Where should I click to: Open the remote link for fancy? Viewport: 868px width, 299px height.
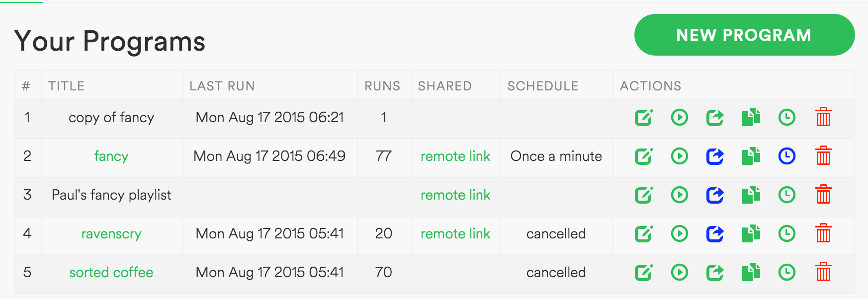pos(455,156)
